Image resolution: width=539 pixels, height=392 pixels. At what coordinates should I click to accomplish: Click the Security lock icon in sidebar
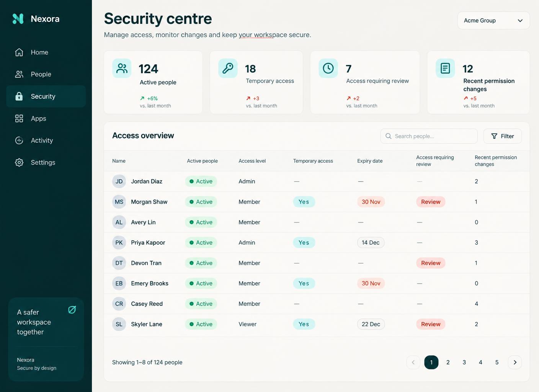(19, 96)
